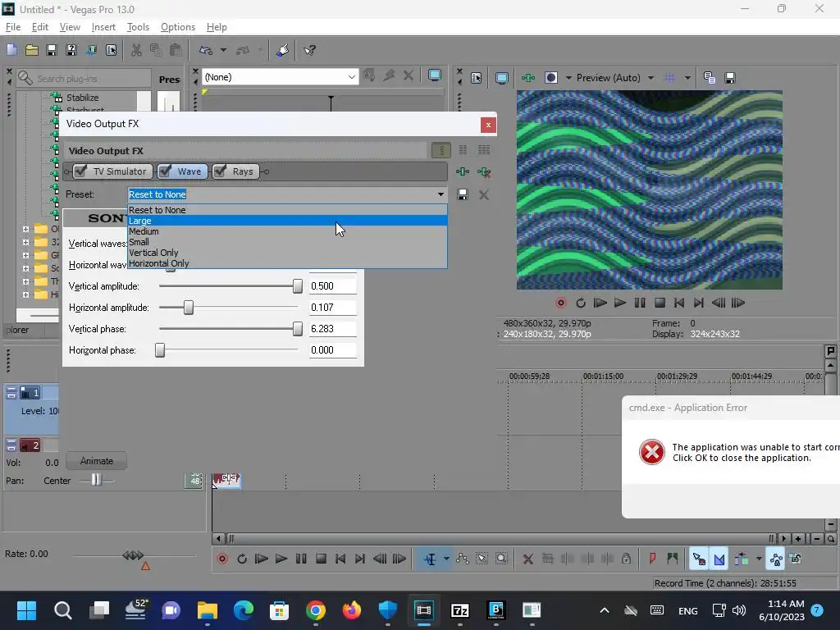840x630 pixels.
Task: Toggle the preview grid overlay icon
Action: coord(669,78)
